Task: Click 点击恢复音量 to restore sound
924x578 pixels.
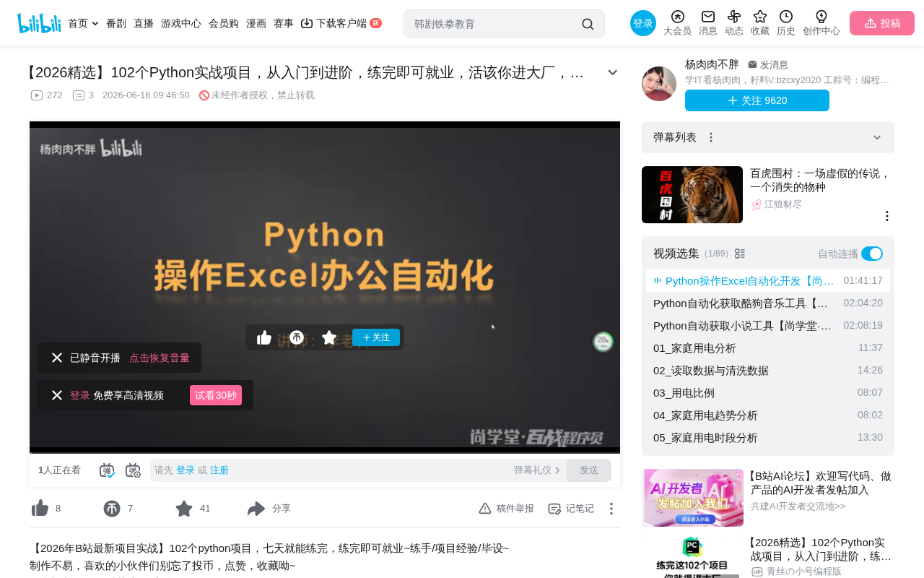Action: [x=160, y=358]
